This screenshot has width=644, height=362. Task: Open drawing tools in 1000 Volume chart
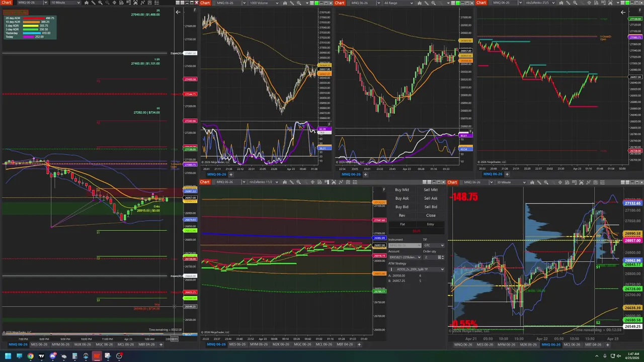click(292, 3)
